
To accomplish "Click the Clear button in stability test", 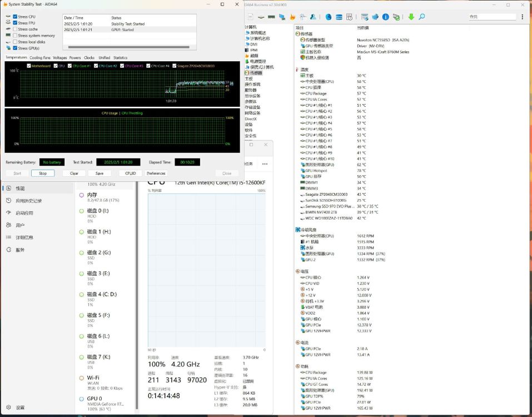I will pos(74,173).
